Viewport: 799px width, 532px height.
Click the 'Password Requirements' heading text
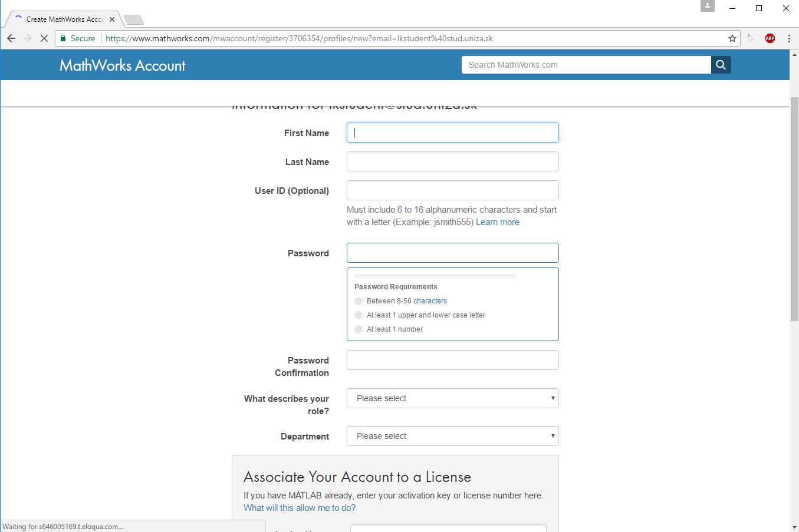396,287
